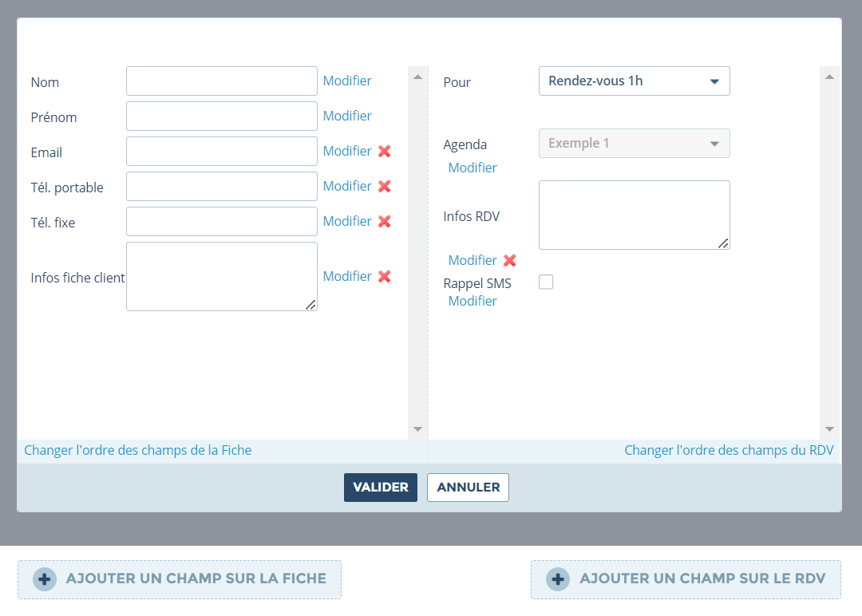This screenshot has height=616, width=862.
Task: Click up arrow of the Fiche panel scrollbar
Action: pos(417,77)
